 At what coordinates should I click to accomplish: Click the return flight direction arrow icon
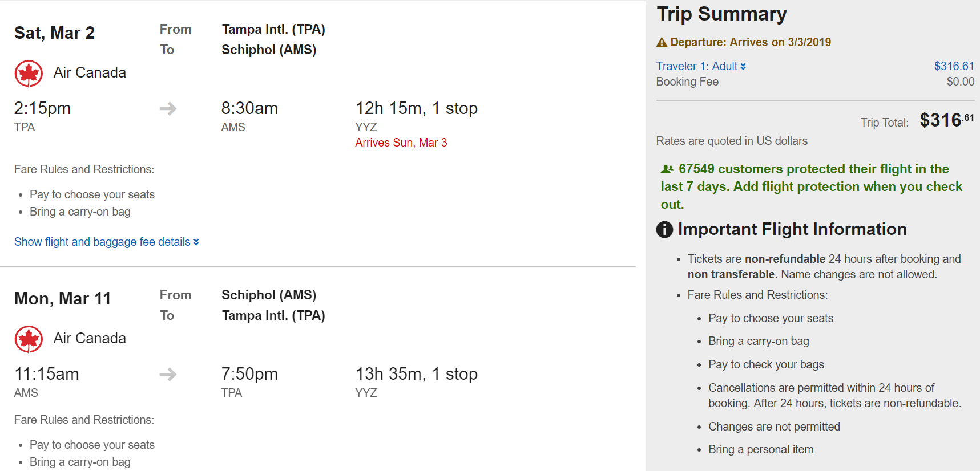point(168,374)
